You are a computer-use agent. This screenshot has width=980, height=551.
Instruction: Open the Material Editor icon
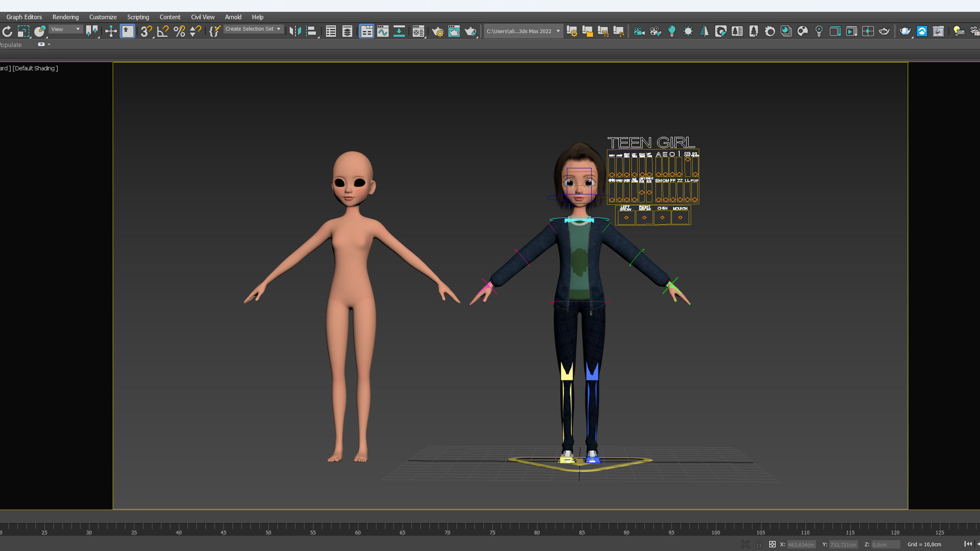point(418,31)
